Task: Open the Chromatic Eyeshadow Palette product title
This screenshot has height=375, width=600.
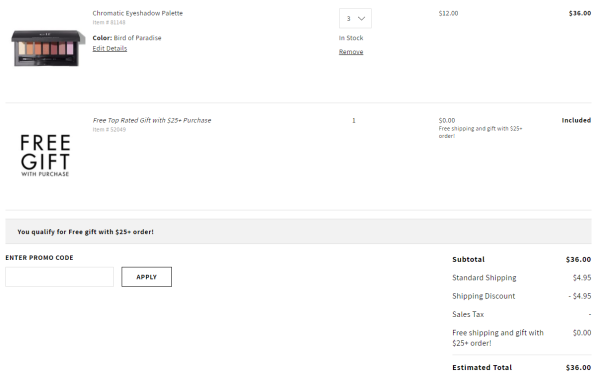Action: pyautogui.click(x=138, y=13)
